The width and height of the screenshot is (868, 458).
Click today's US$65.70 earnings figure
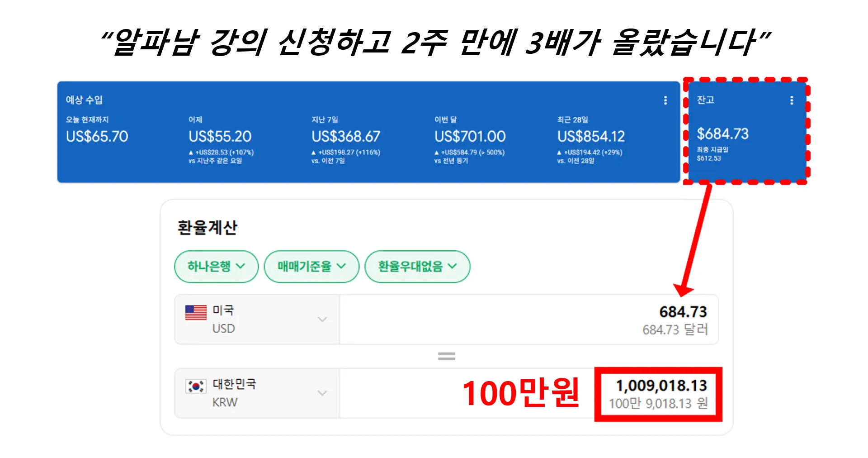pyautogui.click(x=97, y=137)
